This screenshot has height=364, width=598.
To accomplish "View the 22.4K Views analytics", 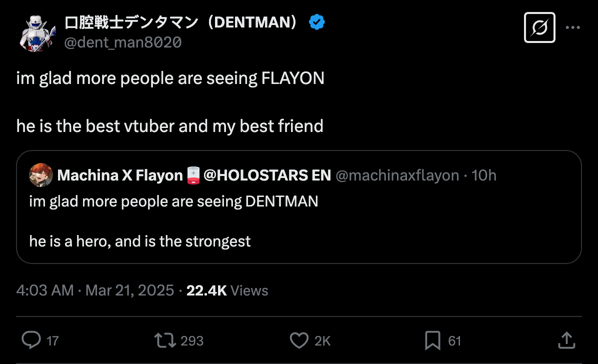I will pos(227,290).
